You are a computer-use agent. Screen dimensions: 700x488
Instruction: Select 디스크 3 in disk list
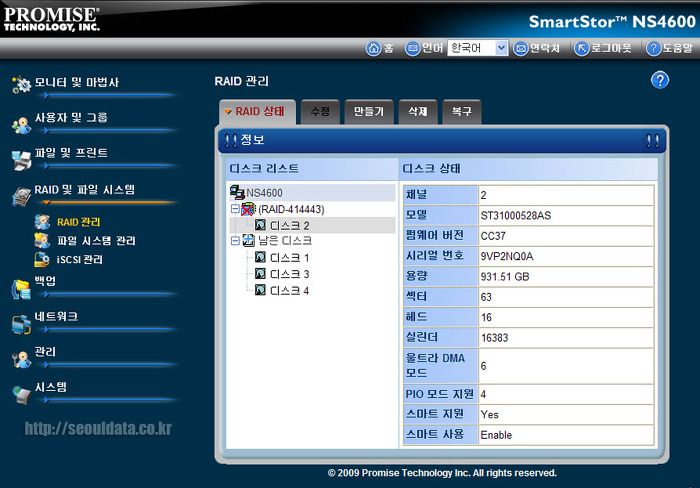290,274
